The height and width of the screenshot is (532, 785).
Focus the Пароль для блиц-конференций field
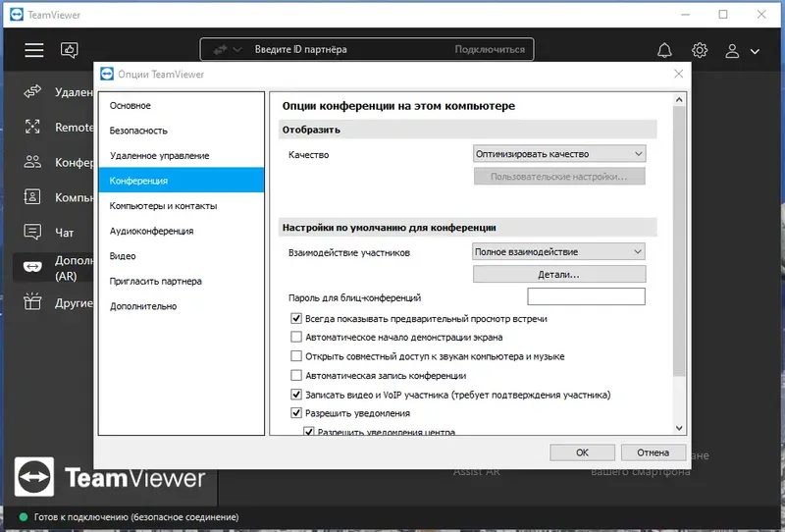coord(586,296)
